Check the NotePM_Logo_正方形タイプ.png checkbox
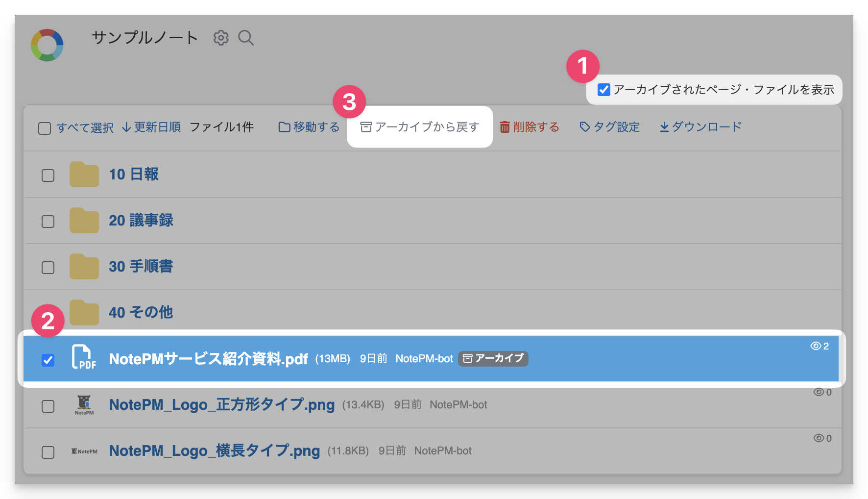Image resolution: width=868 pixels, height=499 pixels. point(48,406)
